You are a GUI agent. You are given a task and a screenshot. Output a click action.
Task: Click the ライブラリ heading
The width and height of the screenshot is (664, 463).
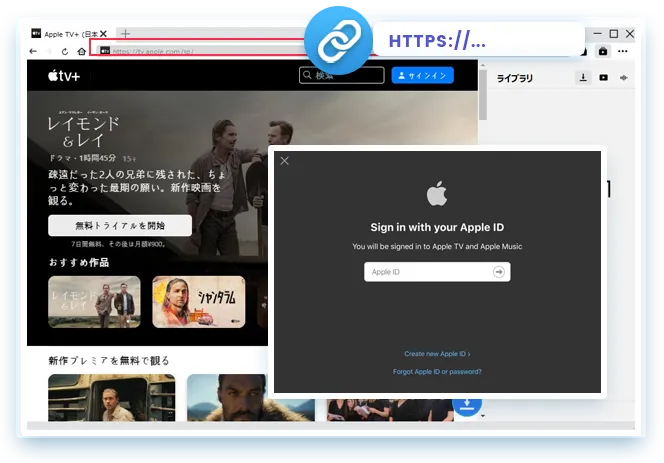515,78
